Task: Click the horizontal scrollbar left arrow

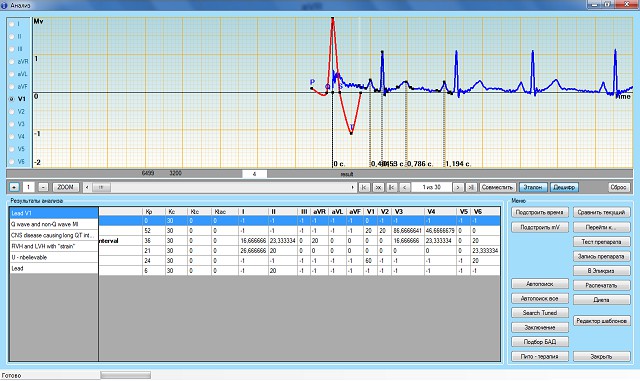Action: tap(87, 187)
